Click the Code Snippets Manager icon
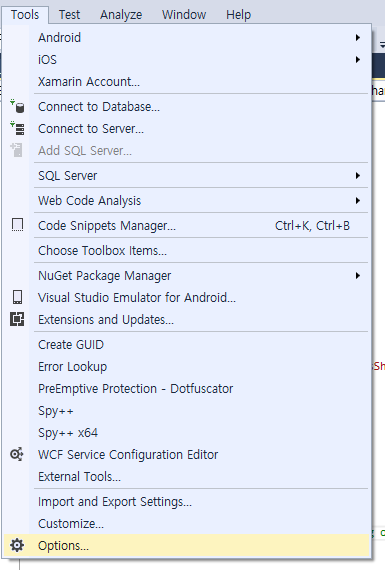Screen dimensions: 385x570 [17, 225]
